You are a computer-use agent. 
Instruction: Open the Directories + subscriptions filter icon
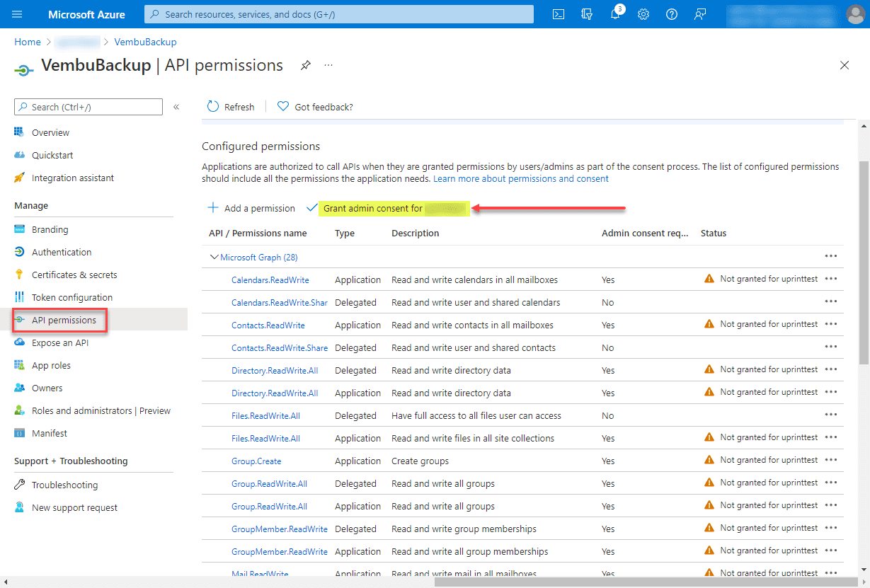pos(586,14)
